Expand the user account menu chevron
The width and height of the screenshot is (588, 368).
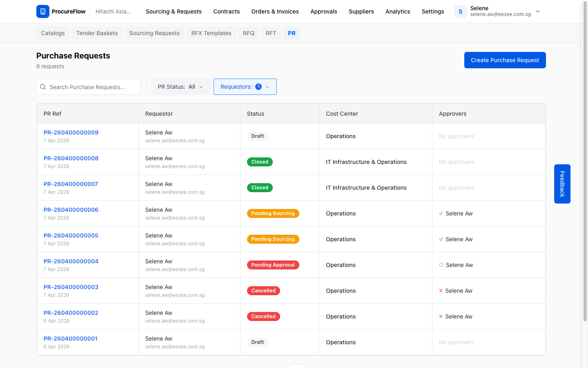point(538,11)
